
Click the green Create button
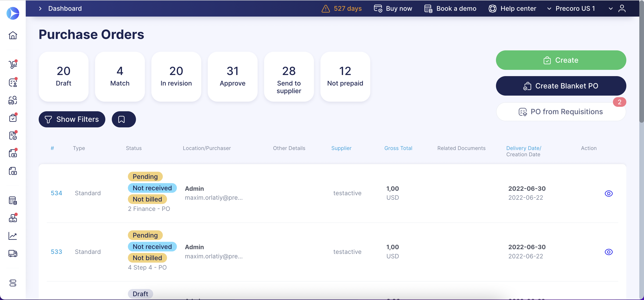pos(561,60)
